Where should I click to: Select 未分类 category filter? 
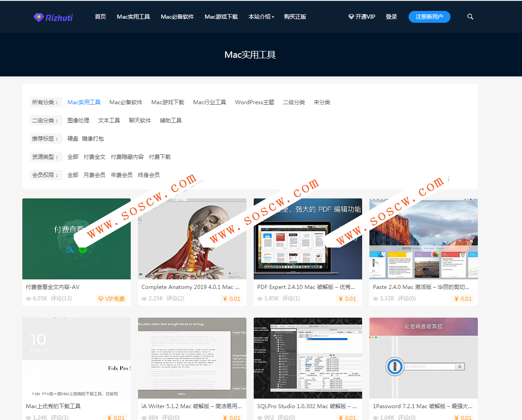322,102
